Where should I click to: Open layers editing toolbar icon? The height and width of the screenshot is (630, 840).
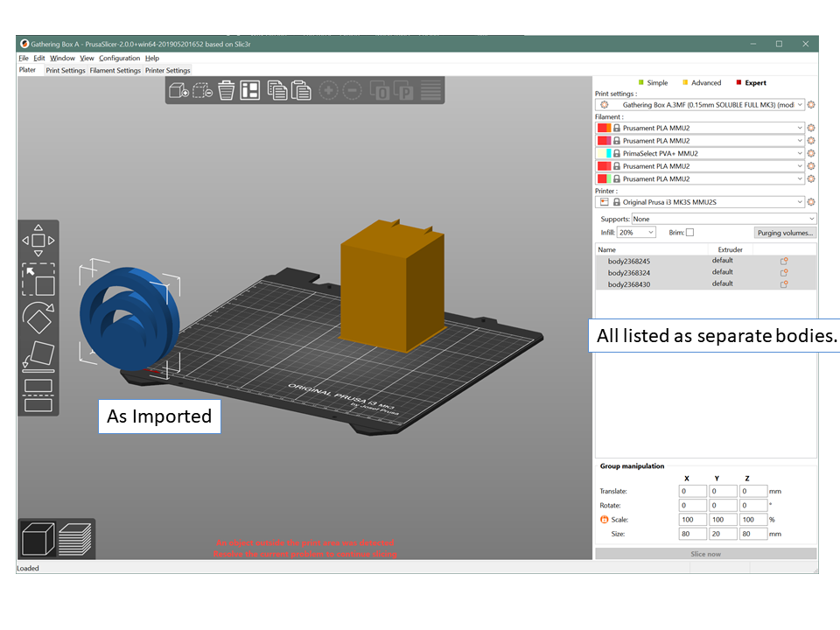[430, 90]
